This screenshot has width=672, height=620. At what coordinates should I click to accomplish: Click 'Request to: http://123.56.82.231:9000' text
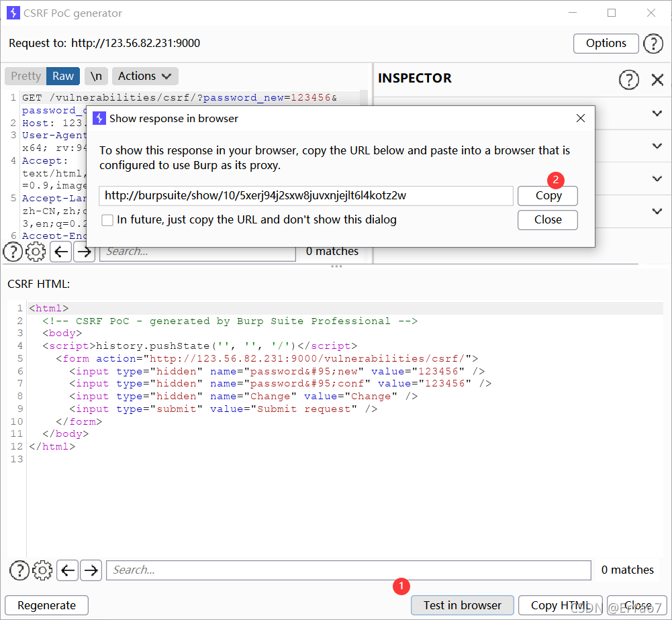105,43
